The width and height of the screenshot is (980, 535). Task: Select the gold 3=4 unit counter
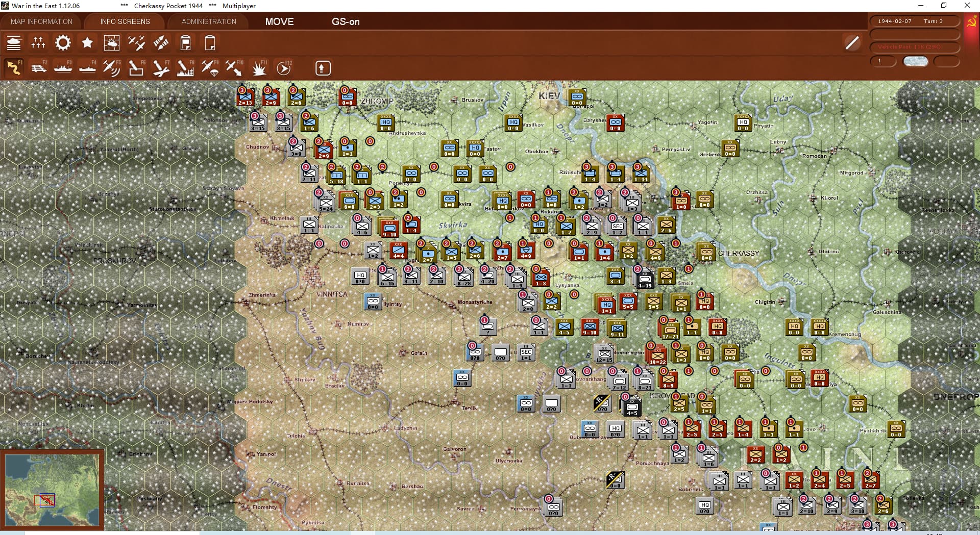(x=615, y=276)
